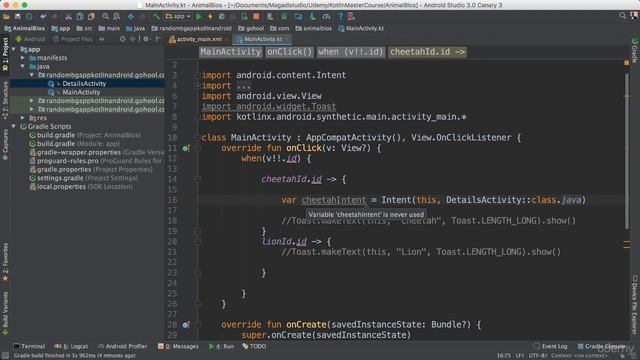
Task: Click the AnimalBios breadcrumb
Action: click(24, 28)
